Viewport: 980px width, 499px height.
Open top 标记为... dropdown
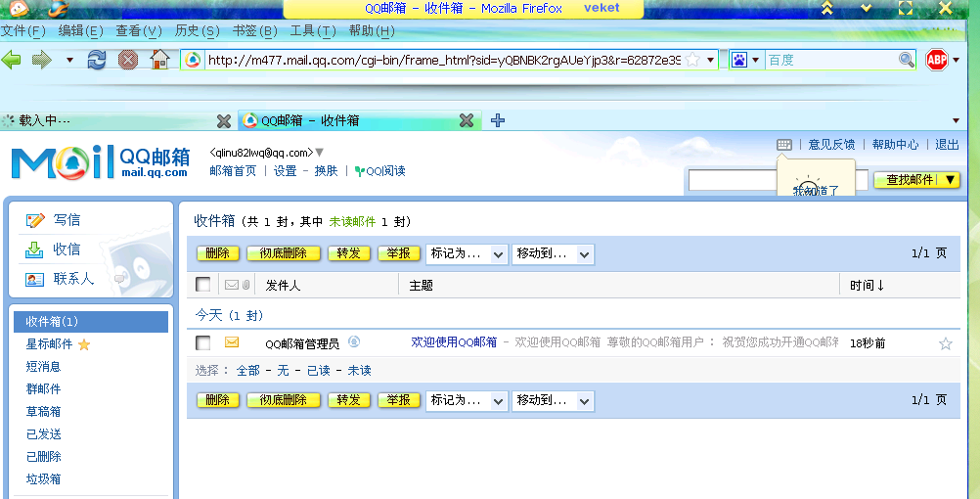point(467,253)
